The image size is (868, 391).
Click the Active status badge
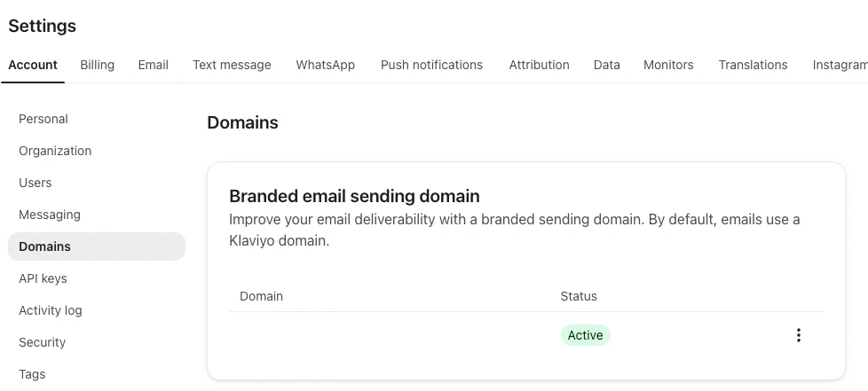click(585, 335)
